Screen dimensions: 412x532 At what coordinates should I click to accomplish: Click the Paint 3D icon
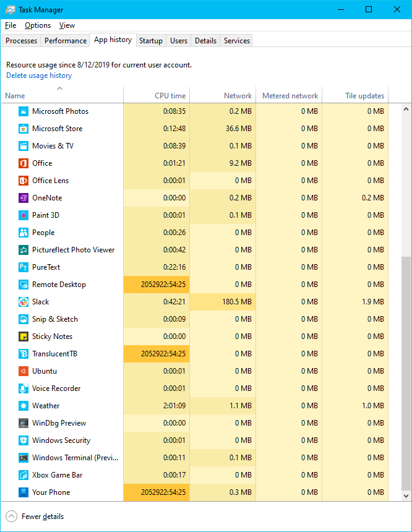(23, 215)
